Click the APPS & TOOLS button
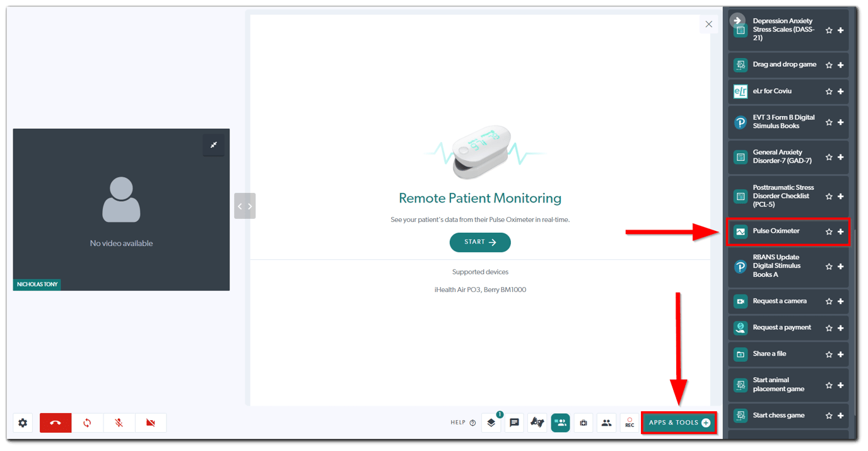 tap(679, 423)
